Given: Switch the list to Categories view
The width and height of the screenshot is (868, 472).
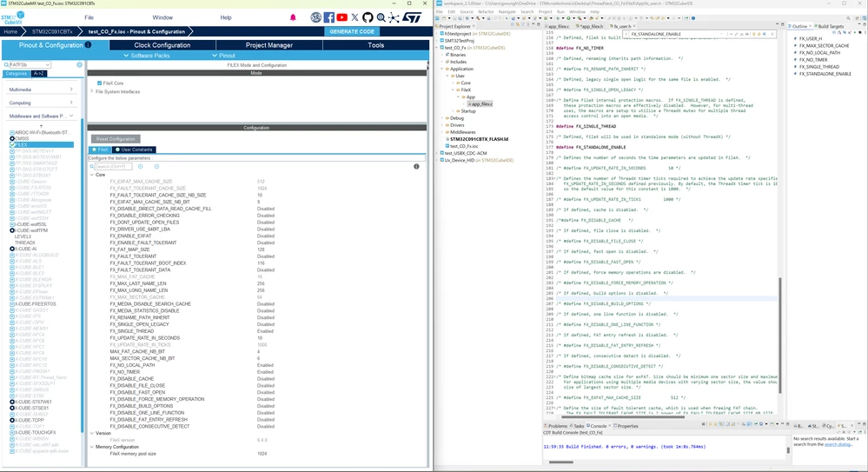Looking at the screenshot, I should click(16, 73).
